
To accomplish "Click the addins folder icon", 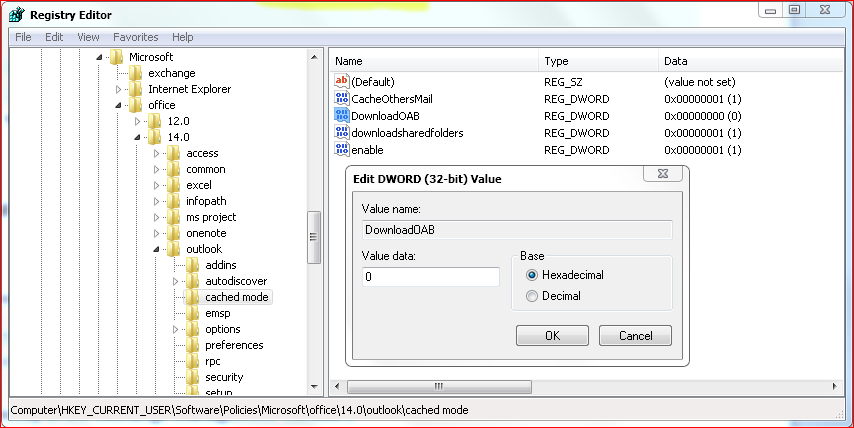I will tap(193, 265).
